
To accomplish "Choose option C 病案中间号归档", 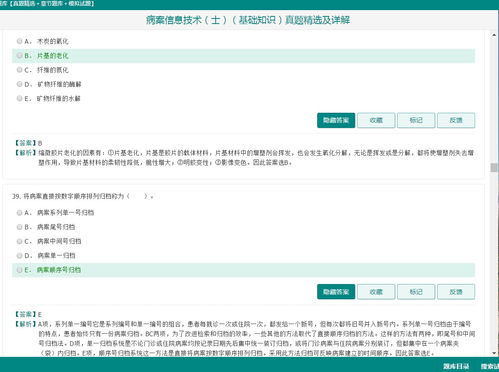I will point(19,241).
